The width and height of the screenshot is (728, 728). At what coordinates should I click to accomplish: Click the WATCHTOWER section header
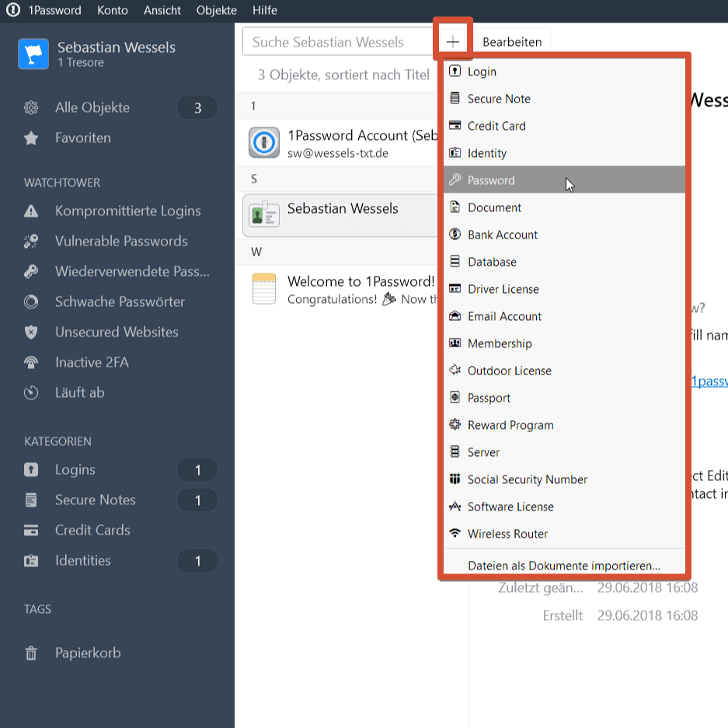[62, 183]
